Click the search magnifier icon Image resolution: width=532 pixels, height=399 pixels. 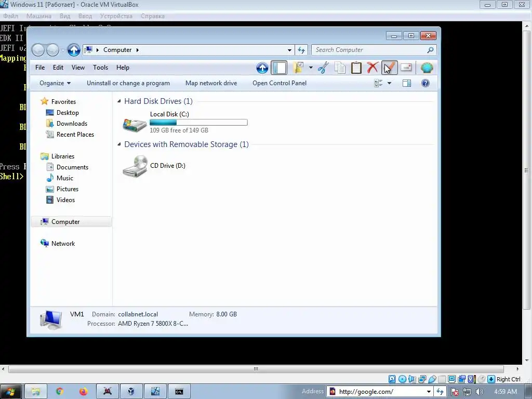coord(430,50)
